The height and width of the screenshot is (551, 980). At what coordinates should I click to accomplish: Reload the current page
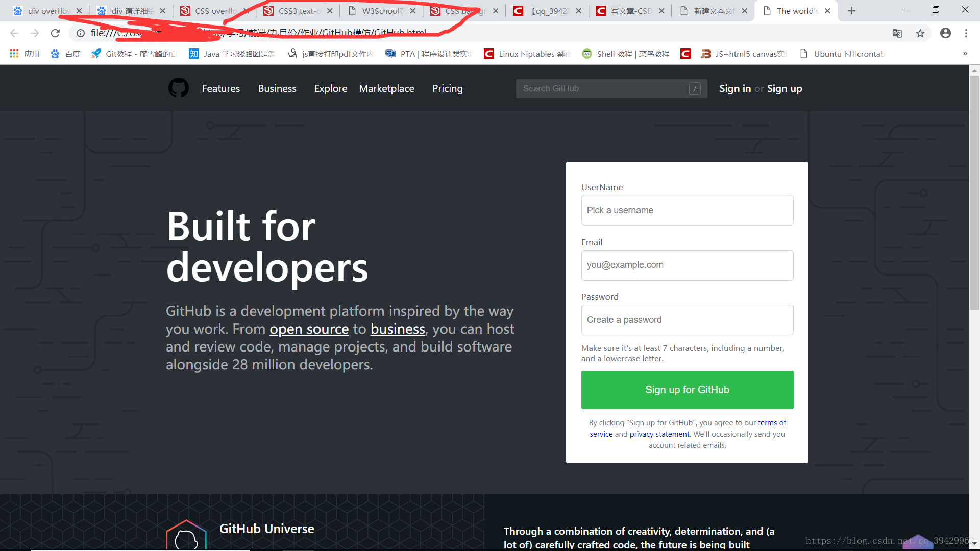tap(55, 33)
